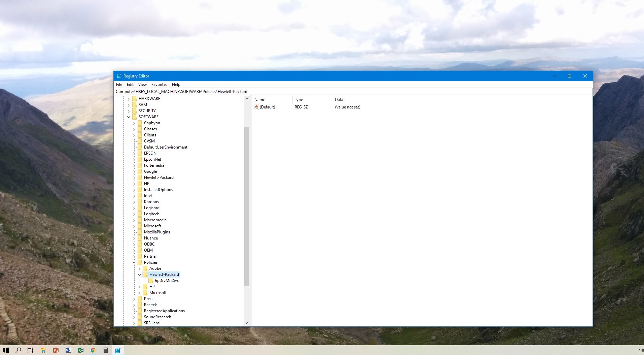This screenshot has height=355, width=644.
Task: Collapse the SOFTWARE key chevron
Action: pyautogui.click(x=129, y=117)
